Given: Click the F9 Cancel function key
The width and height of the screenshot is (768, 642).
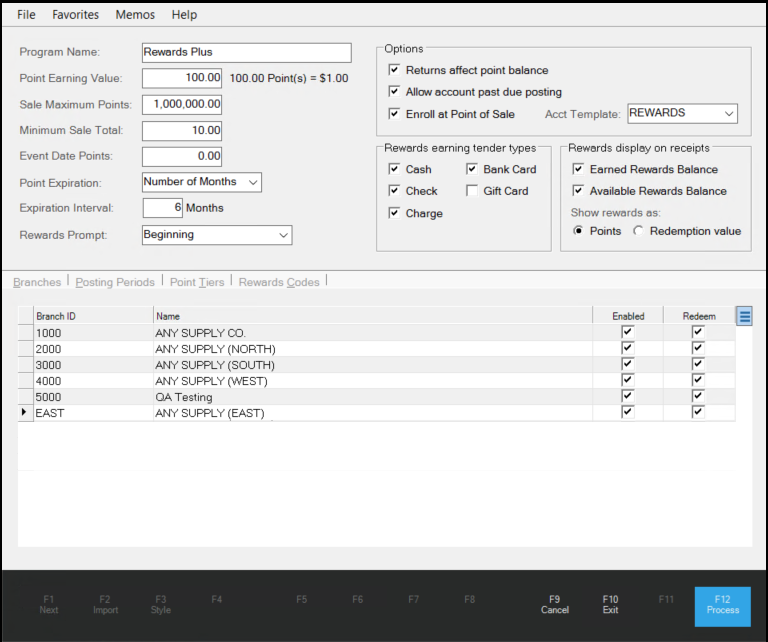Looking at the screenshot, I should coord(554,605).
